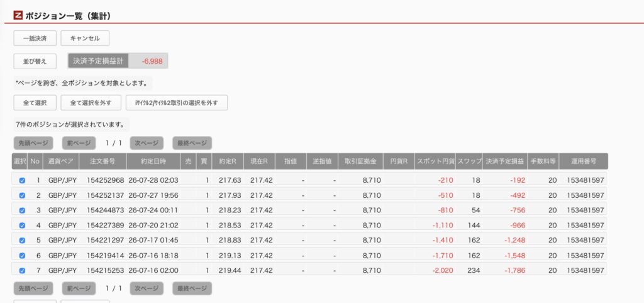Click the 円貨R column header

399,161
